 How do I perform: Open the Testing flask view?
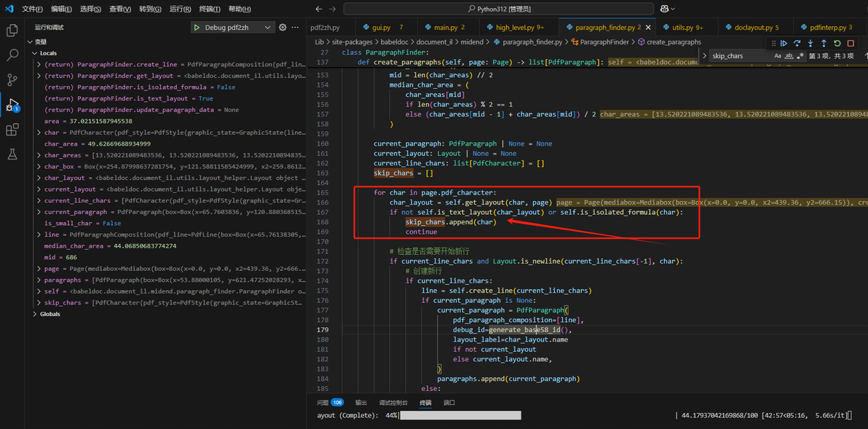coord(12,154)
